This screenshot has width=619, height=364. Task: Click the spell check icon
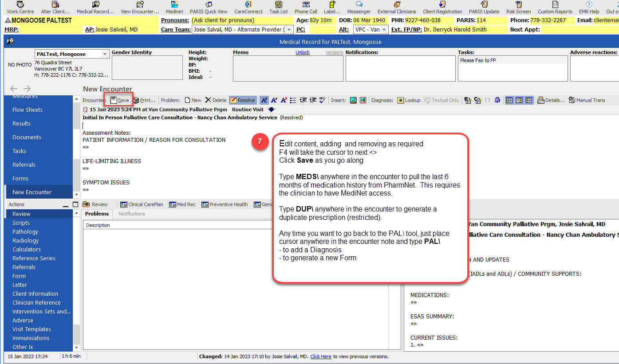[323, 100]
